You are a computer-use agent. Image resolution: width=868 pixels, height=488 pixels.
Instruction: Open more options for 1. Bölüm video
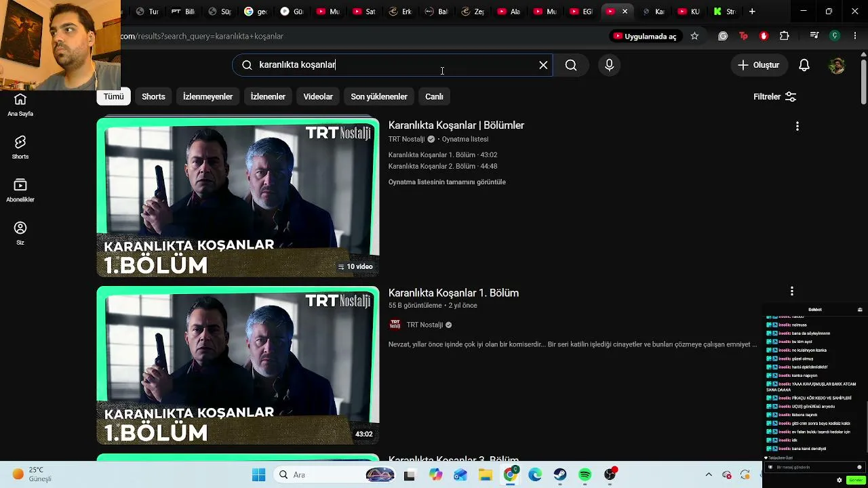[x=792, y=291]
